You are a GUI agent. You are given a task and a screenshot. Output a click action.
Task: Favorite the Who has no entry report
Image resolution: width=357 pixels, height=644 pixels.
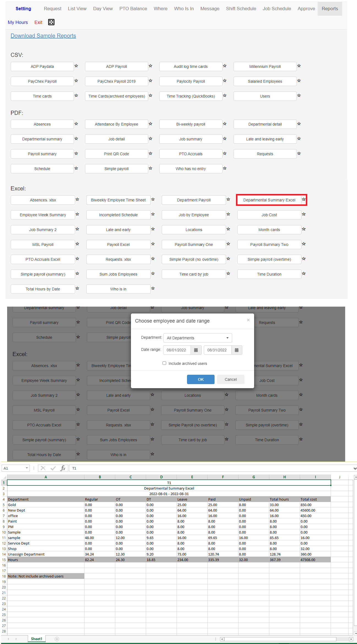[225, 168]
